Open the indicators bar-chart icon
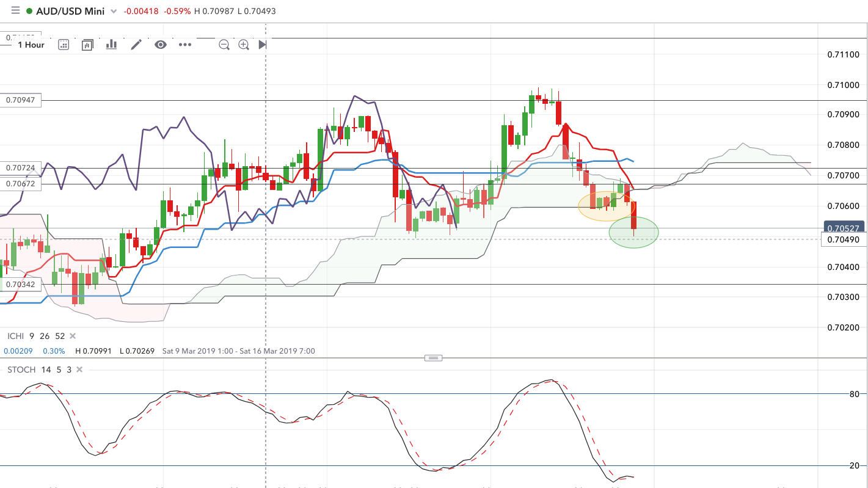The image size is (868, 488). tap(111, 44)
